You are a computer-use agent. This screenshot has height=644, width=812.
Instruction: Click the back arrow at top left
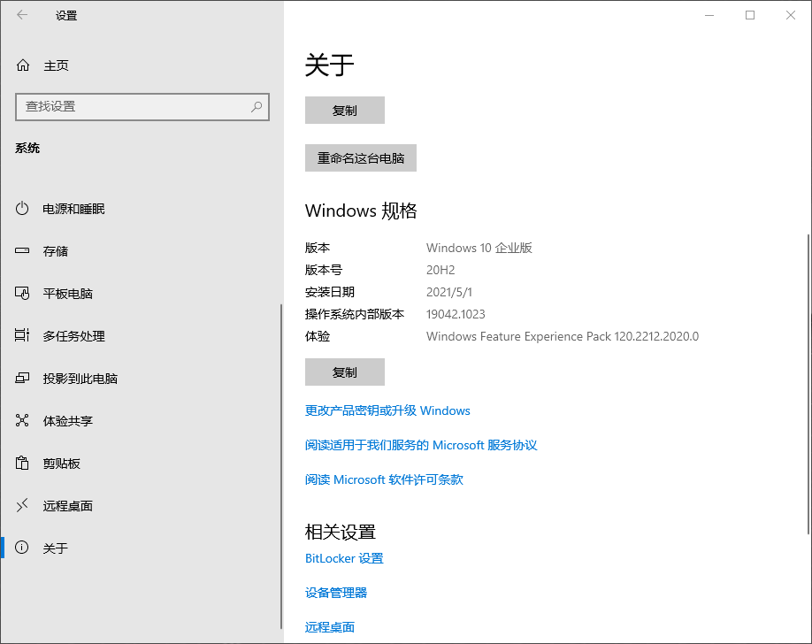(x=20, y=15)
